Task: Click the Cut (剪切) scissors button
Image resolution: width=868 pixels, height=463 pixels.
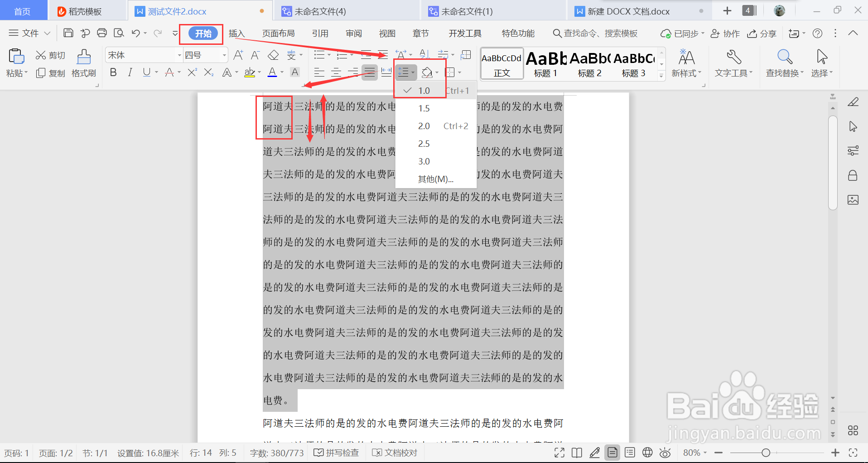Action: [x=50, y=55]
